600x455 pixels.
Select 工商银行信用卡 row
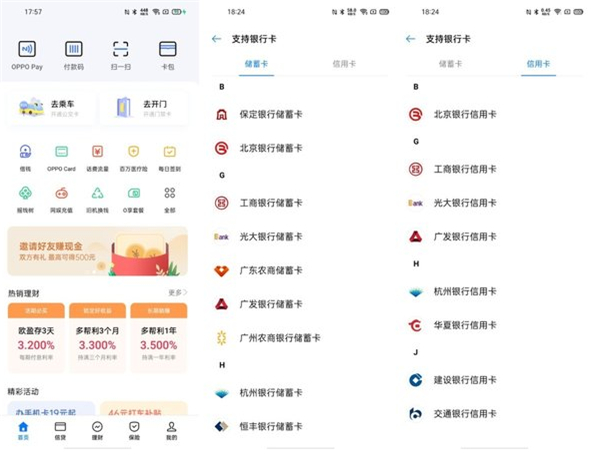494,169
